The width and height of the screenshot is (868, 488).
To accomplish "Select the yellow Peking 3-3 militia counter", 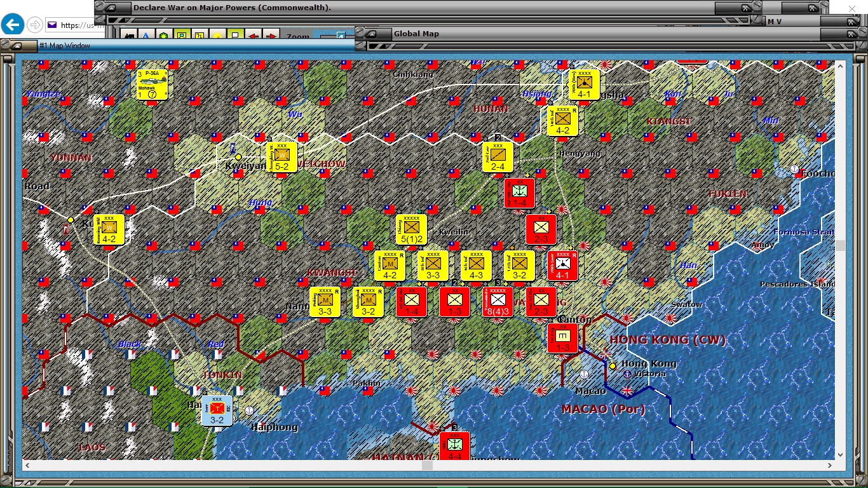I will coord(325,302).
